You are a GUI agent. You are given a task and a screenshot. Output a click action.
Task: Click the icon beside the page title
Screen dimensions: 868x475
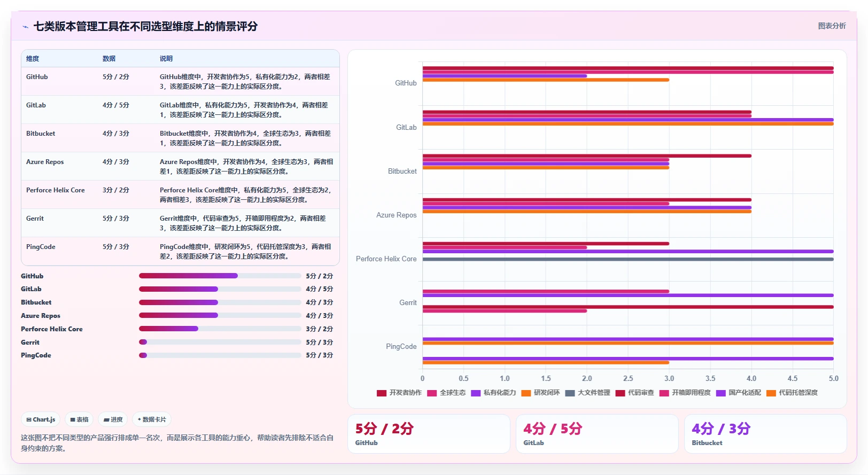point(25,27)
